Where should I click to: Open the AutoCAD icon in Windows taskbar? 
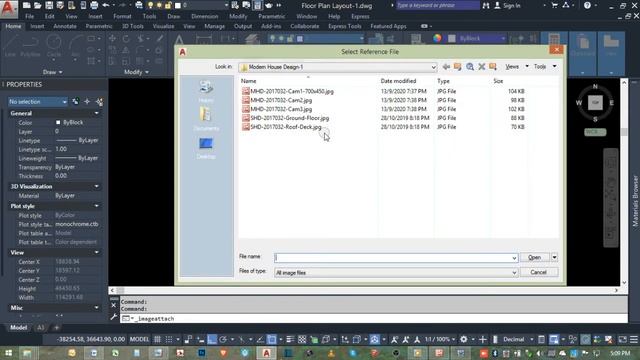266,353
